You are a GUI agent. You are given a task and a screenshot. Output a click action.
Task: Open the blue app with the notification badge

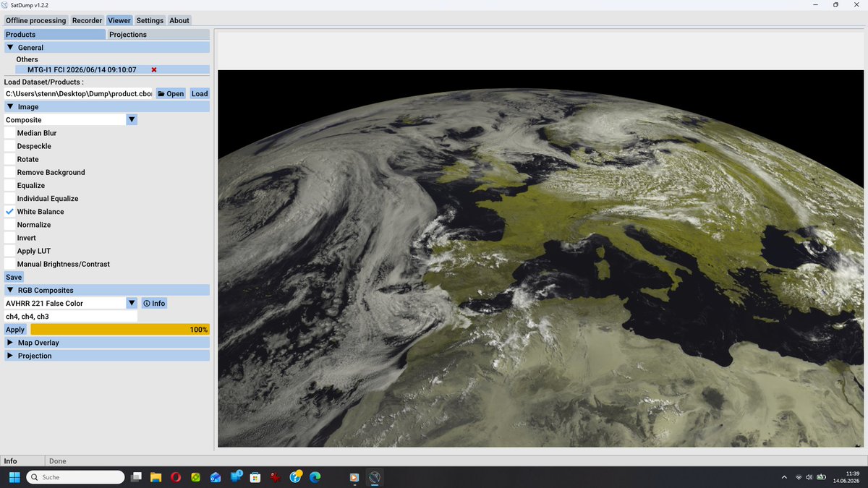236,477
